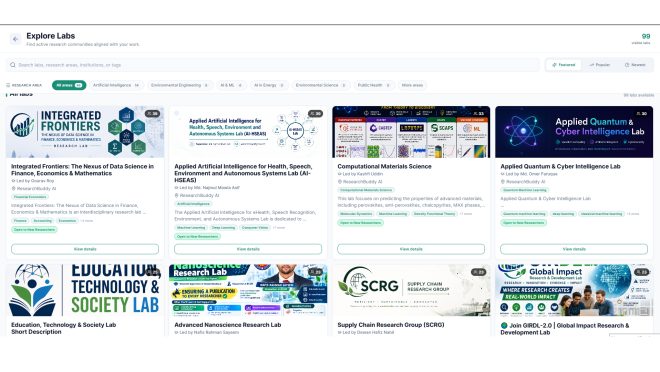Image resolution: width=660 pixels, height=372 pixels.
Task: Go back using the arrow beside Explore Labs
Action: click(x=16, y=39)
